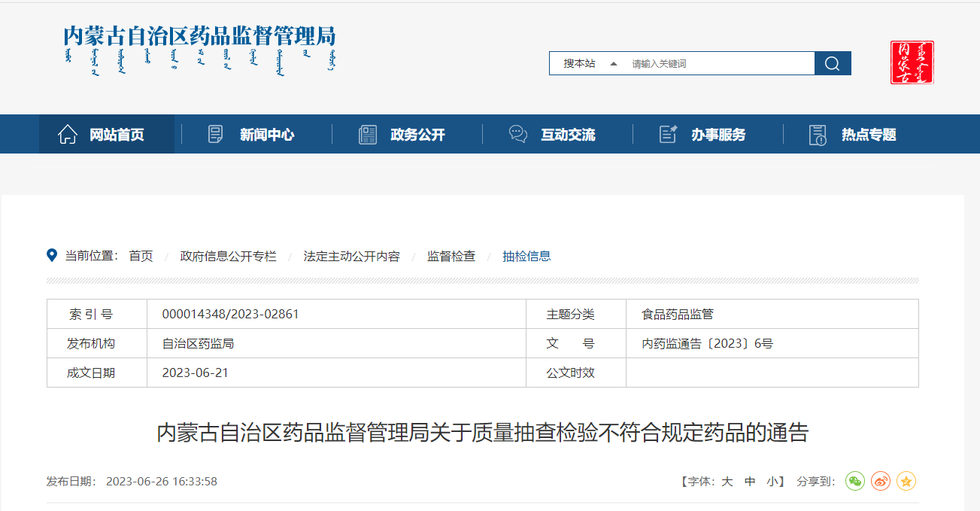
Task: Open the 政务公开 navigation menu
Action: pos(417,135)
